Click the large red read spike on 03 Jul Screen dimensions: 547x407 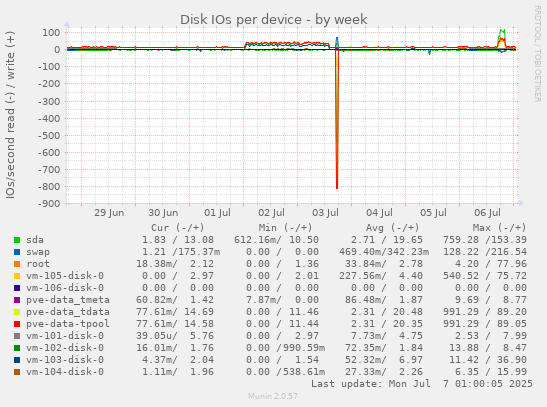point(337,119)
